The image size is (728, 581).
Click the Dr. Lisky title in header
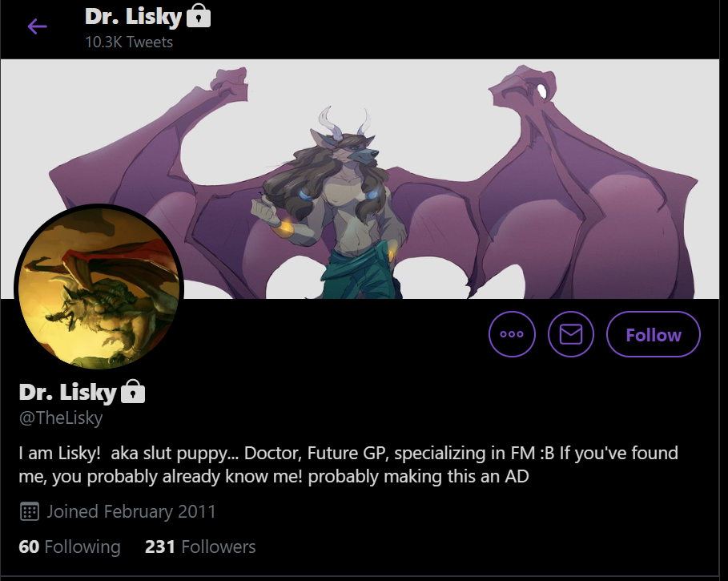click(133, 17)
